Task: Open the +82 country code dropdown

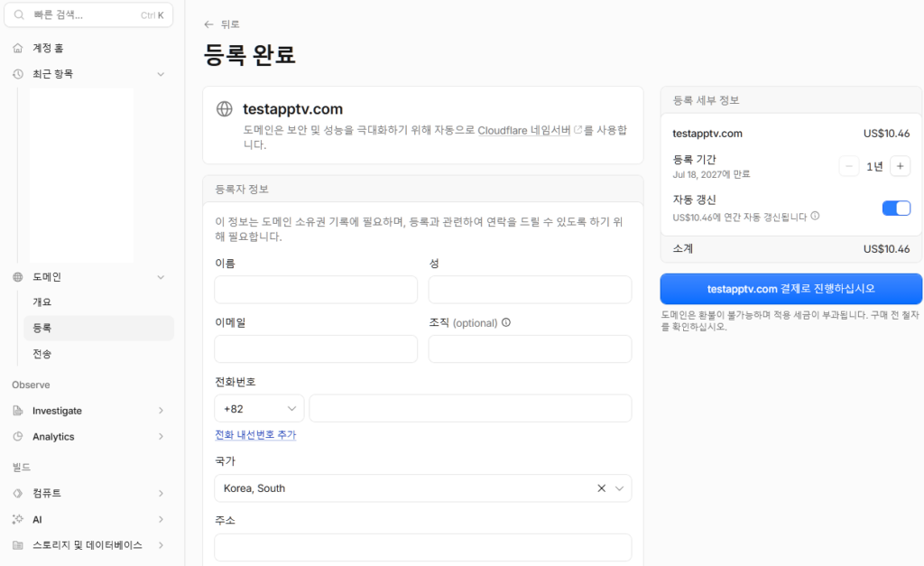Action: (x=259, y=409)
